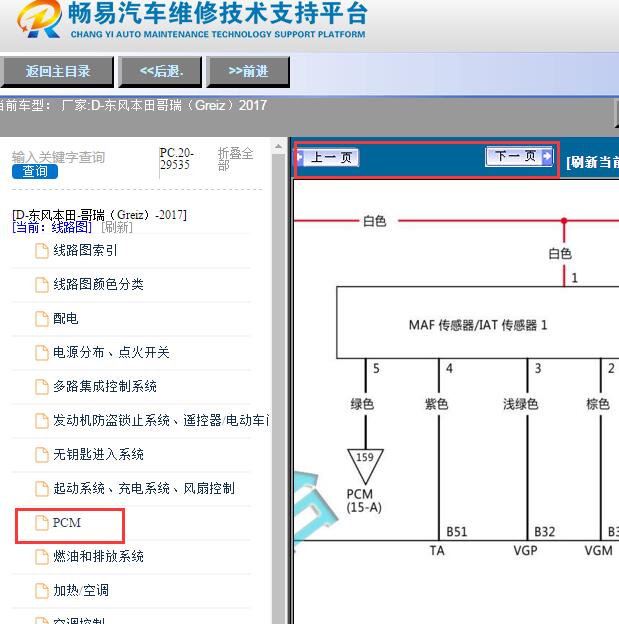619x624 pixels.
Task: Click the page icon beside 发动机防盗锁止系统
Action: (42, 421)
